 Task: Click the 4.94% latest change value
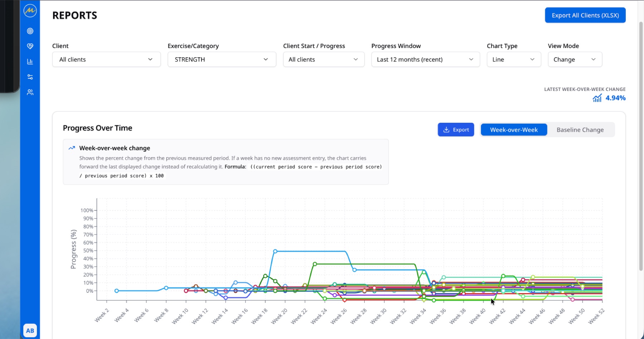[615, 98]
